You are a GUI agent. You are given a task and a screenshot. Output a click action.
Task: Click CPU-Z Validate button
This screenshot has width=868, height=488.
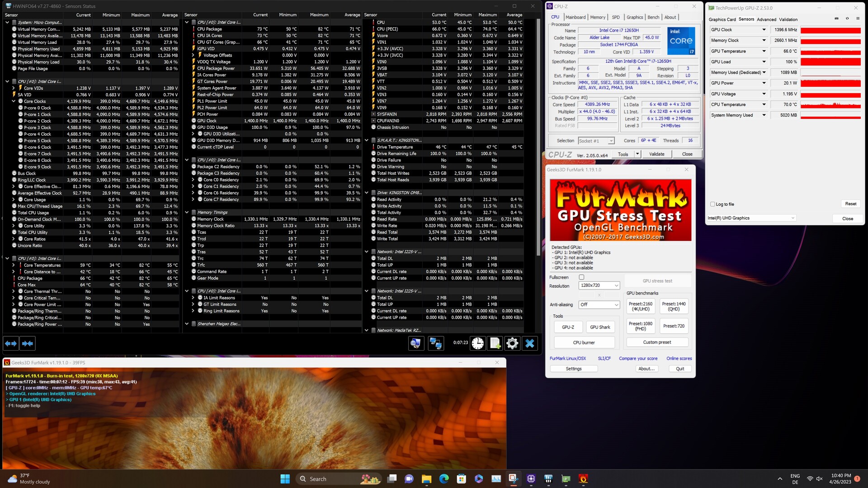point(656,154)
